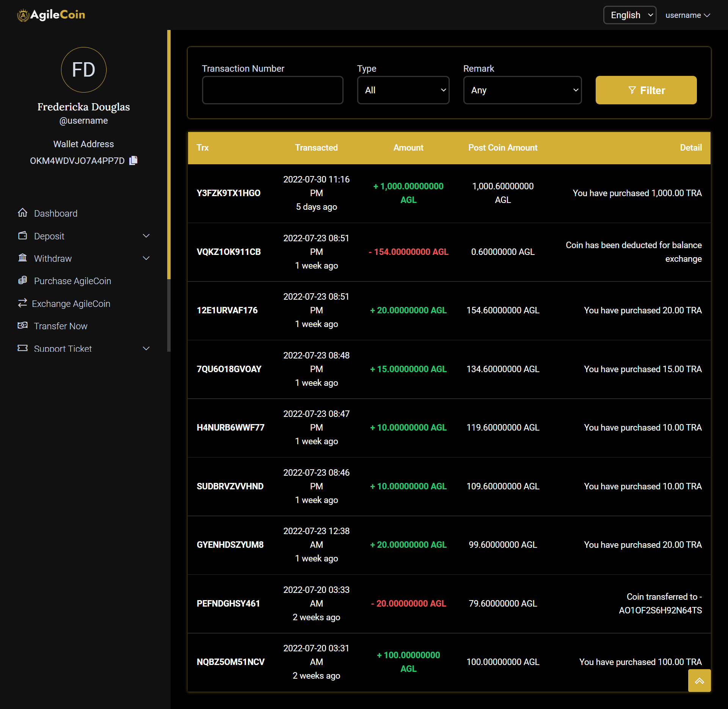Viewport: 728px width, 709px height.
Task: Click the Dashboard home icon
Action: (x=23, y=213)
